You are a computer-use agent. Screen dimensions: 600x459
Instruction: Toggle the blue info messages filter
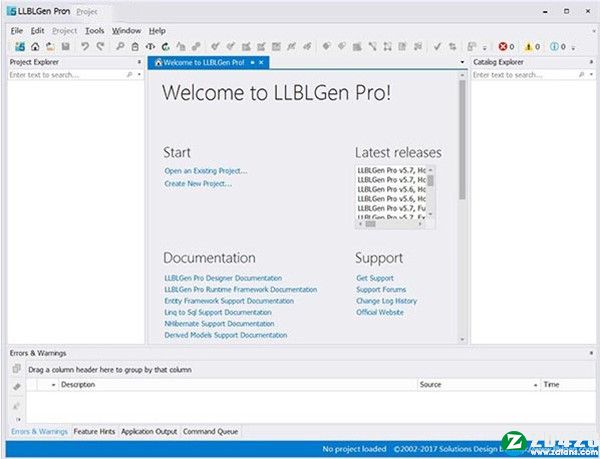point(558,47)
